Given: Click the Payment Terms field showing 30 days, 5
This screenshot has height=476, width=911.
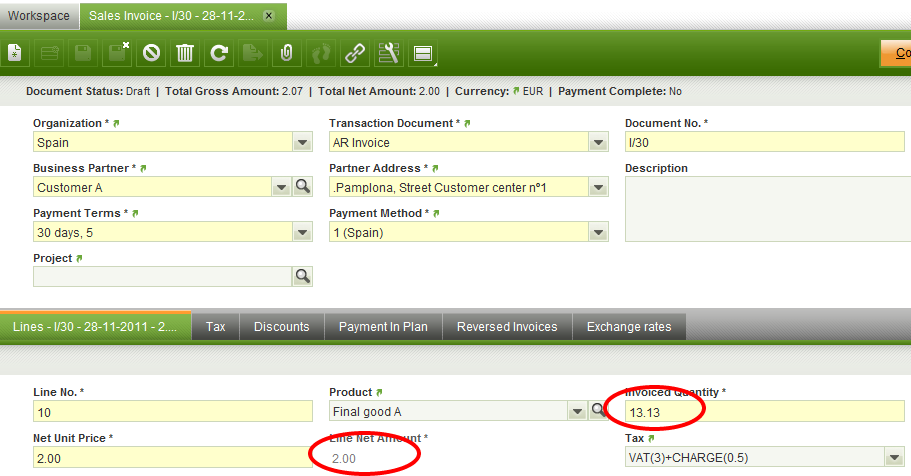Looking at the screenshot, I should [163, 232].
